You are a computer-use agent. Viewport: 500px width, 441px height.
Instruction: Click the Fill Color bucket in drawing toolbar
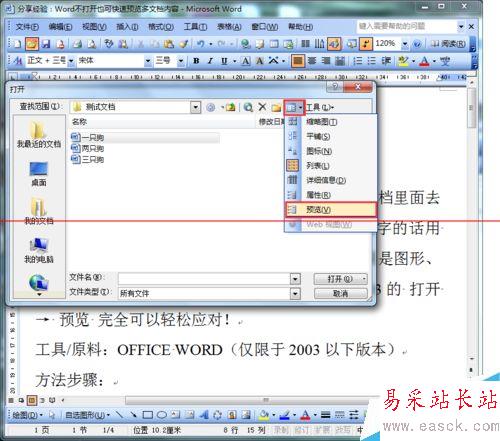[x=264, y=415]
